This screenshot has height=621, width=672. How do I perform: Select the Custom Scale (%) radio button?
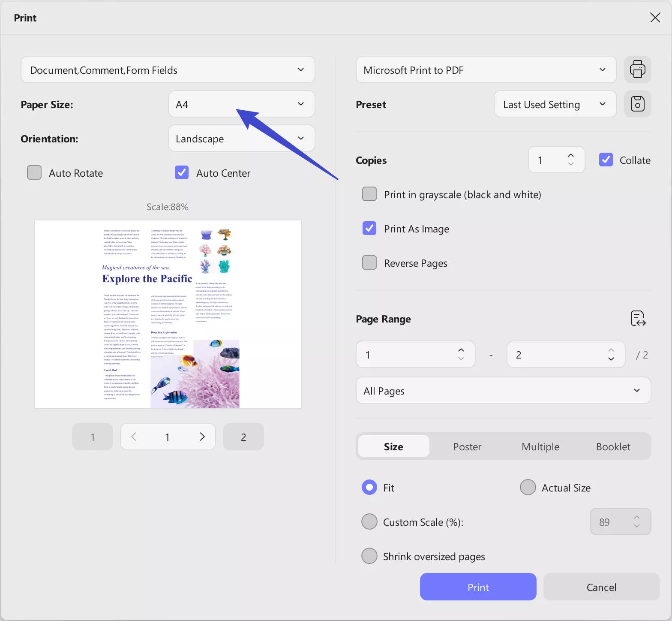click(369, 522)
